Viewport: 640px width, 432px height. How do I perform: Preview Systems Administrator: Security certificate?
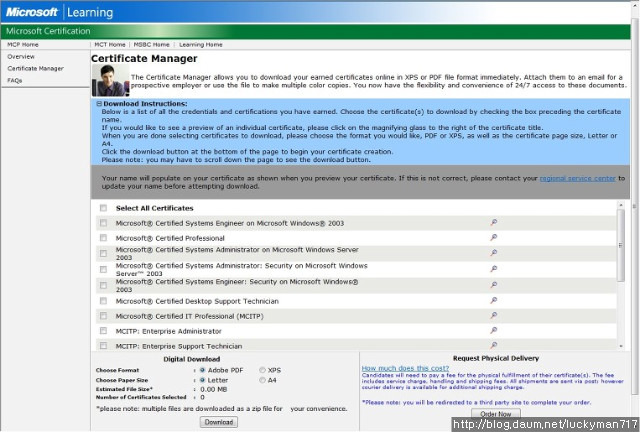click(493, 269)
